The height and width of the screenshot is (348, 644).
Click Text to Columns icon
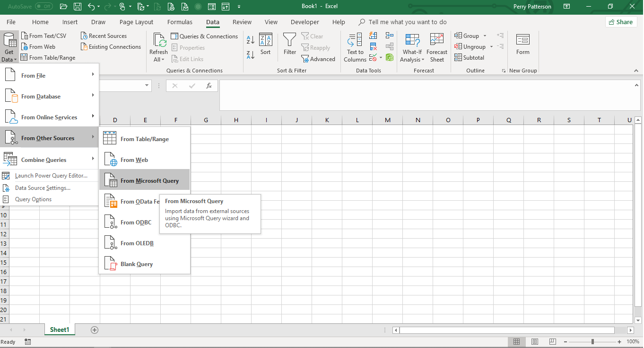point(355,48)
